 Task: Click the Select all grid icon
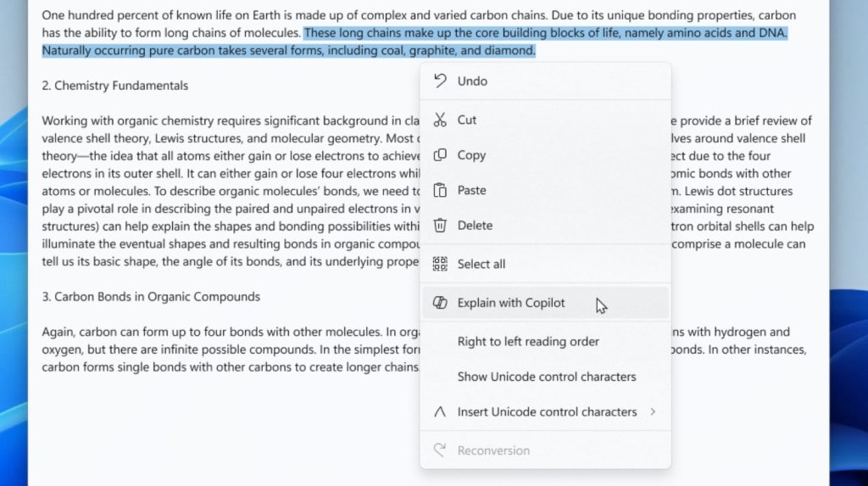coord(439,264)
